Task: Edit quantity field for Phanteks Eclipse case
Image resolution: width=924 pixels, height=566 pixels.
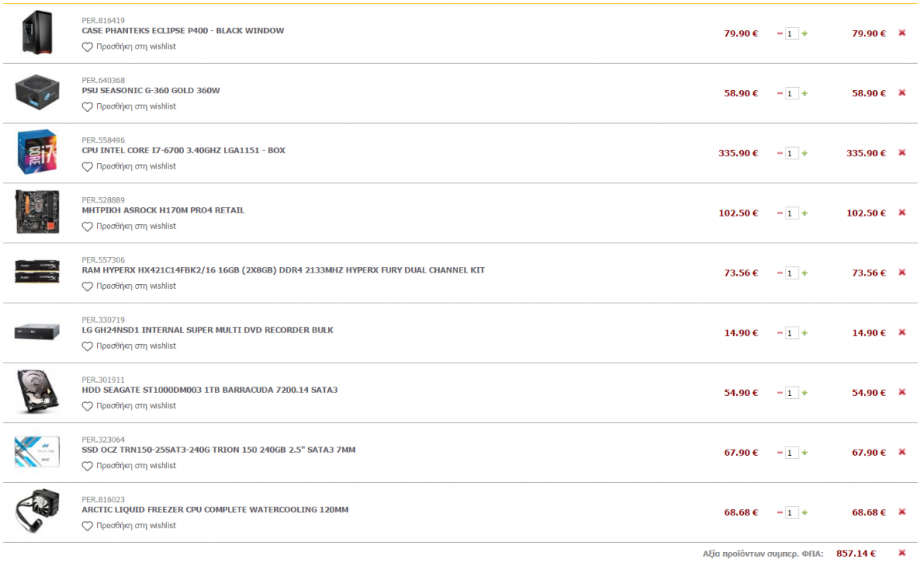Action: (x=792, y=34)
